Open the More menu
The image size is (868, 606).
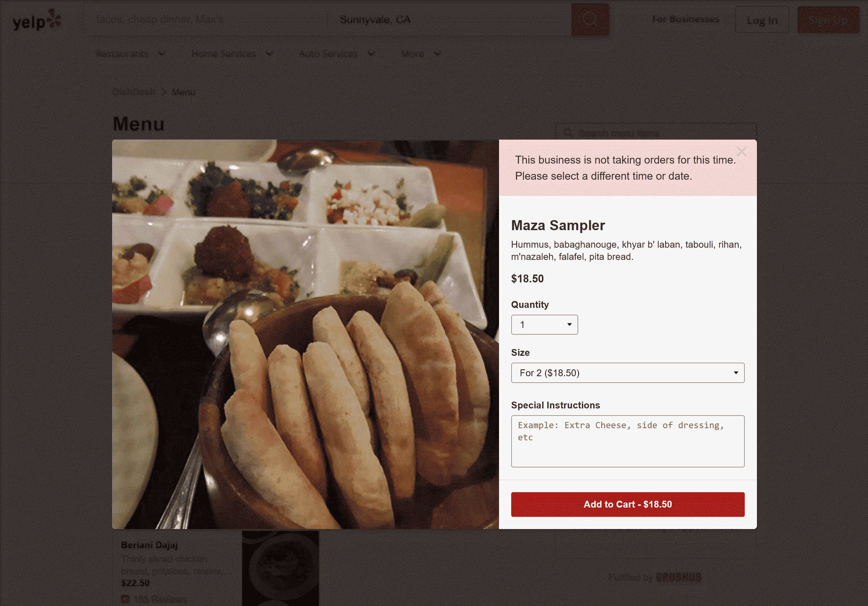click(421, 54)
